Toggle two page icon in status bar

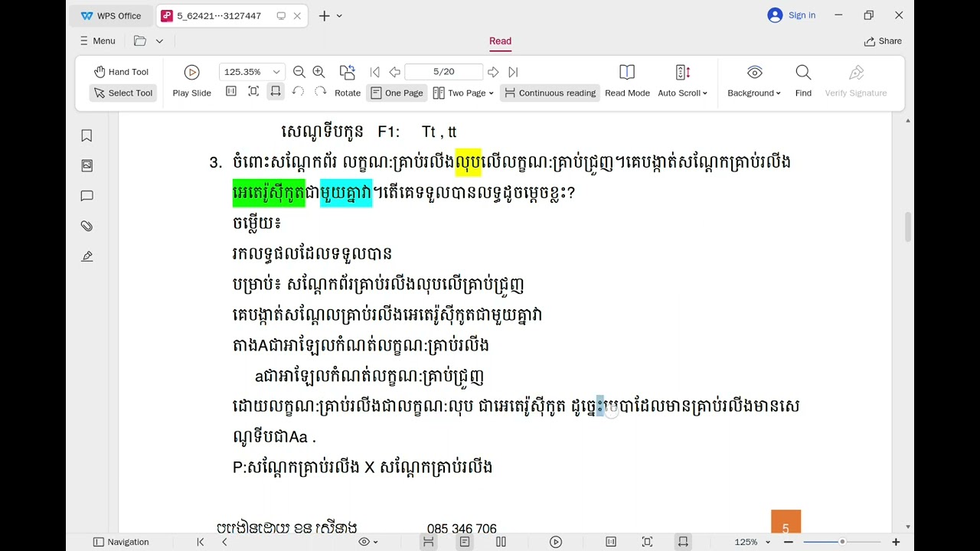click(501, 542)
